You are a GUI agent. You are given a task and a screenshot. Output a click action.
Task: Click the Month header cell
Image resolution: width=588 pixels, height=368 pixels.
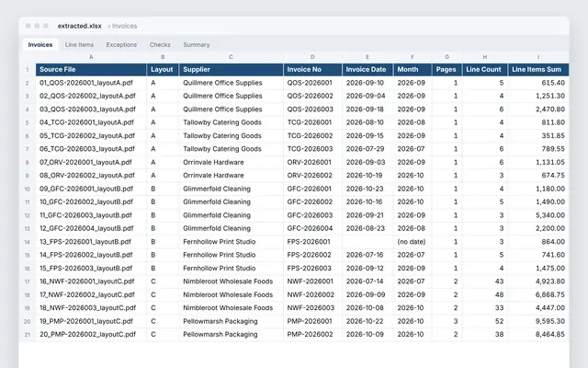(413, 70)
